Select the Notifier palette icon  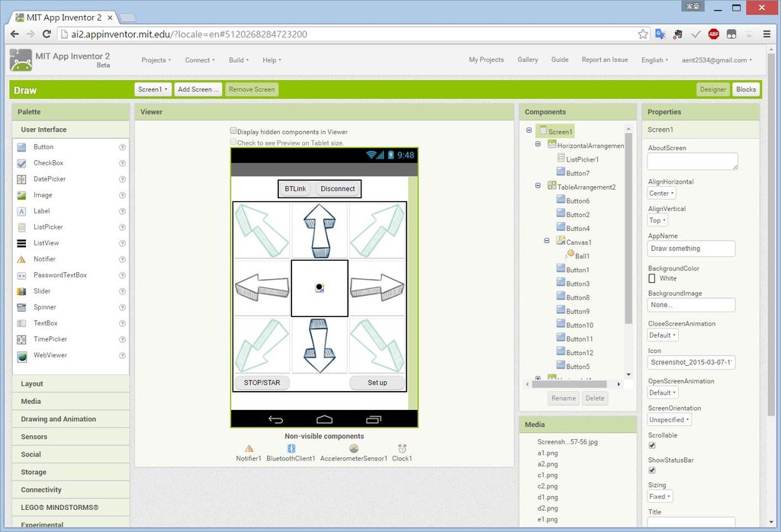coord(21,259)
